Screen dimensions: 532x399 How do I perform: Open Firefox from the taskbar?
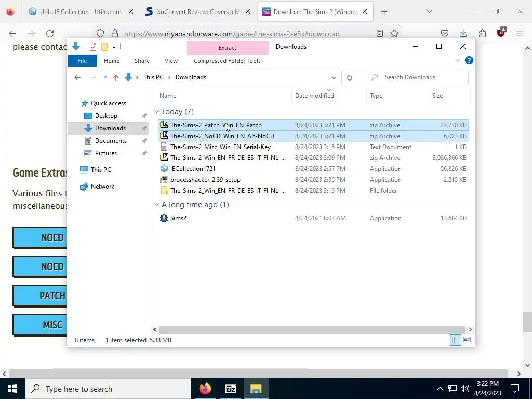click(x=205, y=389)
